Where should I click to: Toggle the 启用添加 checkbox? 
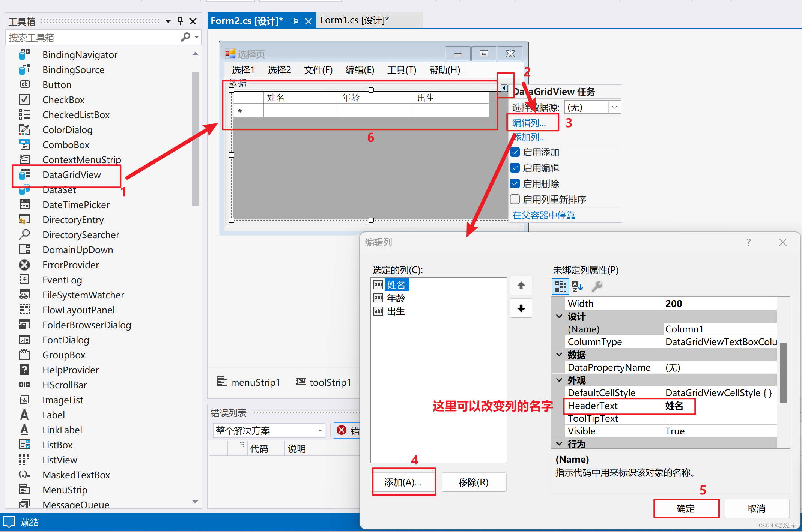tap(515, 152)
